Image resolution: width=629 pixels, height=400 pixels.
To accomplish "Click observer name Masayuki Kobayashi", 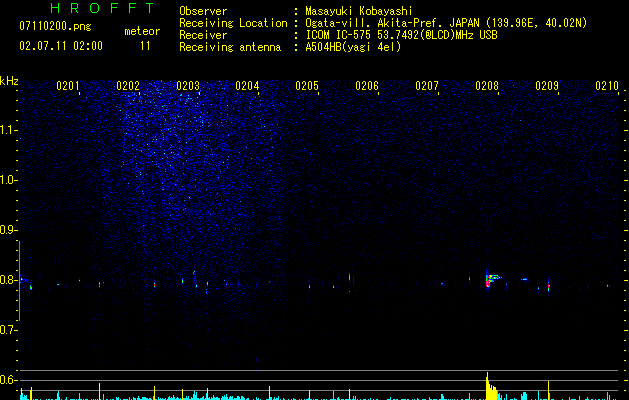I will point(359,11).
